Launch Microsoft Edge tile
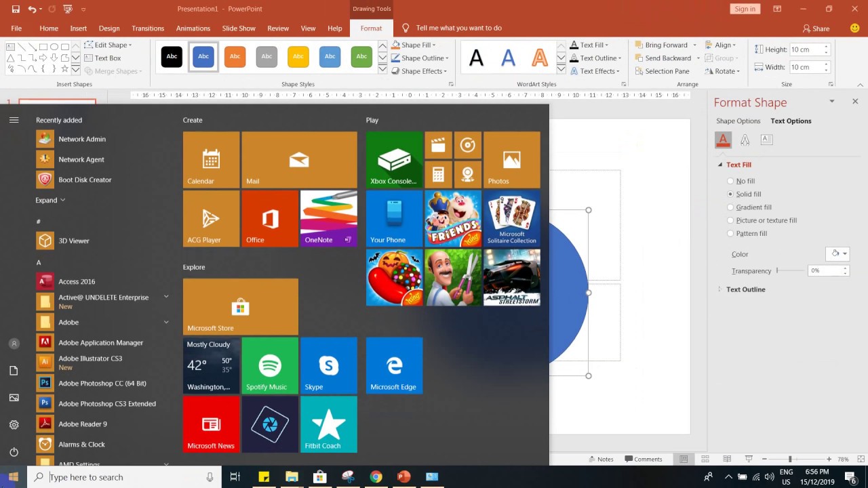The image size is (868, 488). pyautogui.click(x=394, y=365)
